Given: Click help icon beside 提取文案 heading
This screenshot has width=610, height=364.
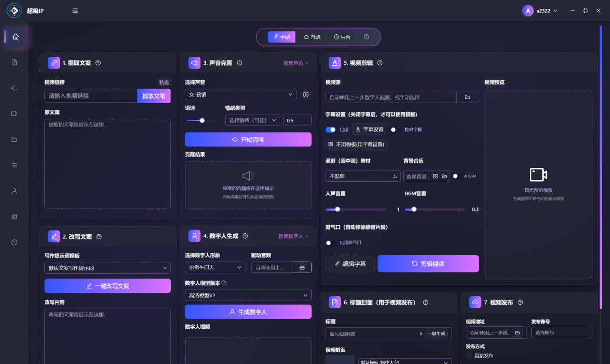Looking at the screenshot, I should click(98, 63).
